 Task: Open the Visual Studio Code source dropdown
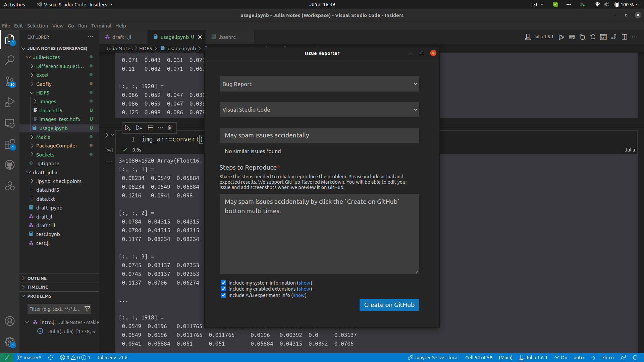point(319,110)
